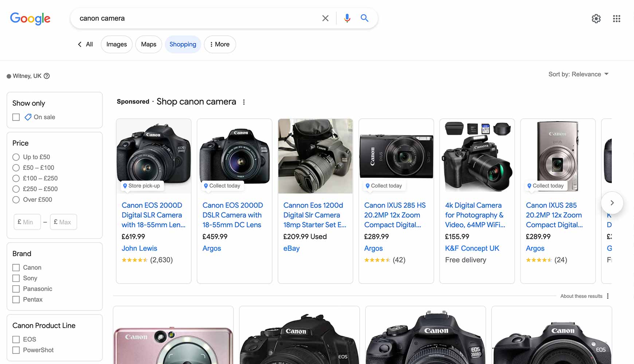Click Collect today badge on IXUS 285 HS
This screenshot has height=364, width=634.
384,186
